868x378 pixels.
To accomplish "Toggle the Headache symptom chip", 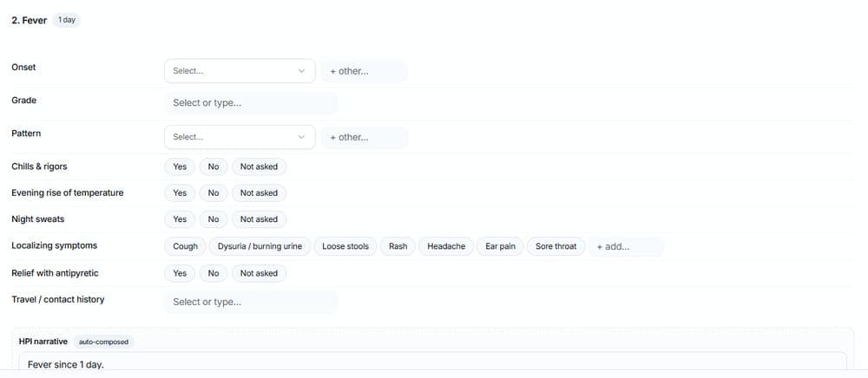I will (x=446, y=246).
